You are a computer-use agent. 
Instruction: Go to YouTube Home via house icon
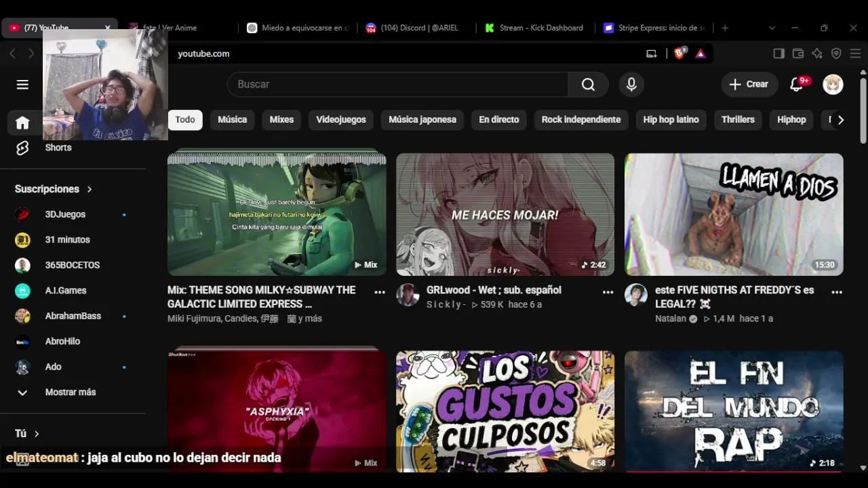click(22, 123)
